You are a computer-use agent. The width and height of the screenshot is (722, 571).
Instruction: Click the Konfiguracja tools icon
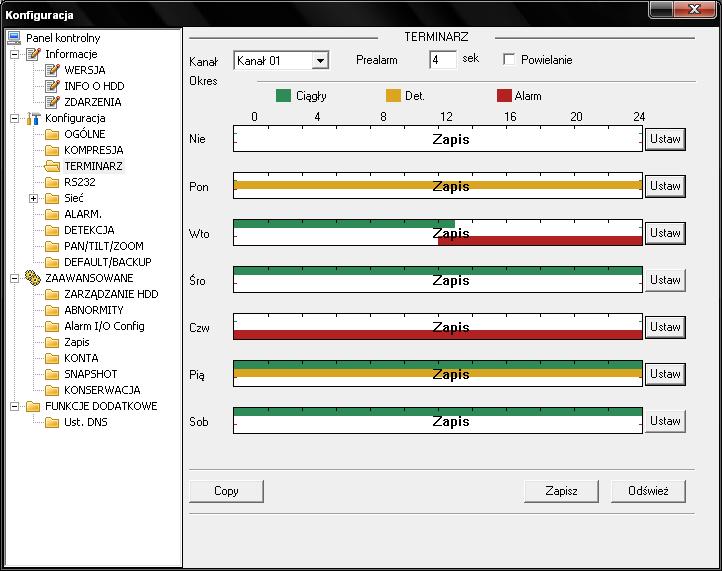click(33, 118)
